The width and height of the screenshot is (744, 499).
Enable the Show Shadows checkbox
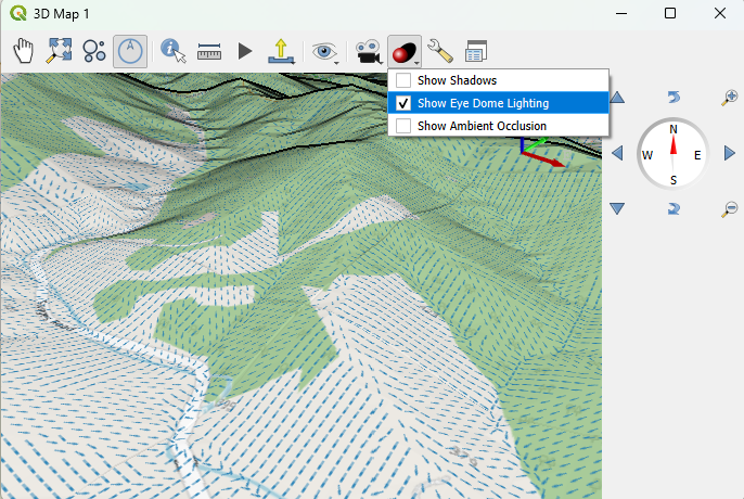[x=403, y=80]
